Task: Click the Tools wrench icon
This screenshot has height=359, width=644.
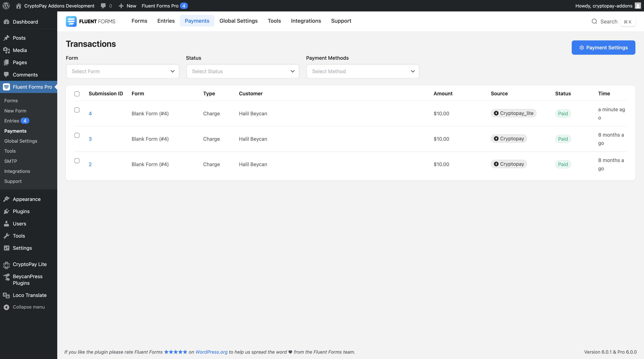Action: pyautogui.click(x=6, y=236)
